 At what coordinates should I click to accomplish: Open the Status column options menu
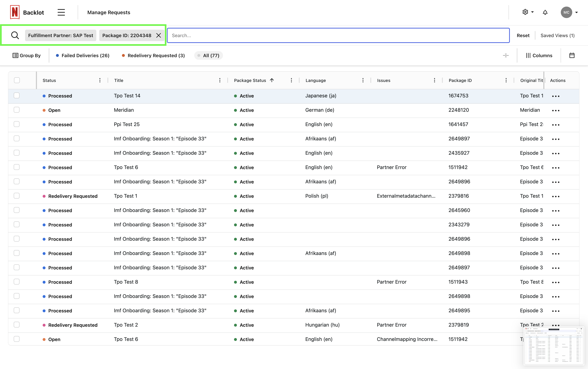(x=100, y=80)
